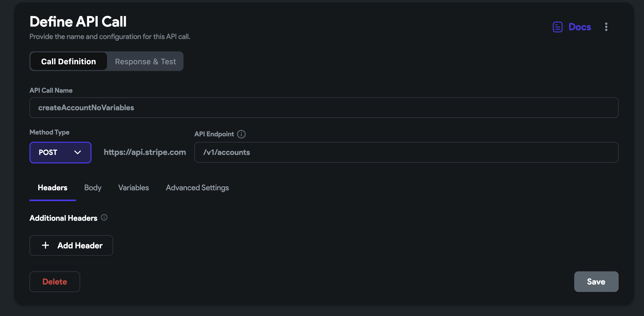Open the Method Type POST dropdown
Screen dimensions: 644x316
pos(60,152)
